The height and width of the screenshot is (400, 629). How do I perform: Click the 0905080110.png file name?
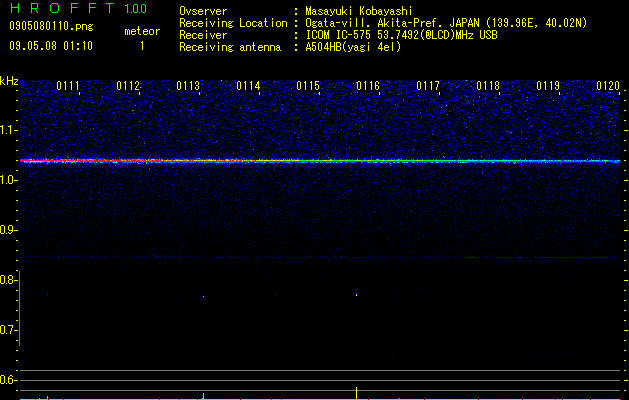pos(51,26)
